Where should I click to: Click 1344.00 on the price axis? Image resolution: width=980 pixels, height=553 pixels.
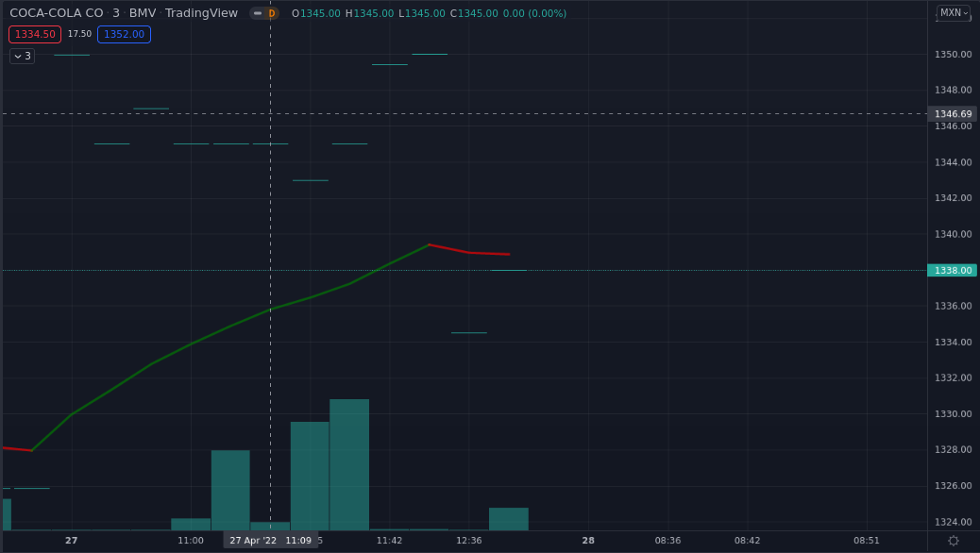pos(954,162)
